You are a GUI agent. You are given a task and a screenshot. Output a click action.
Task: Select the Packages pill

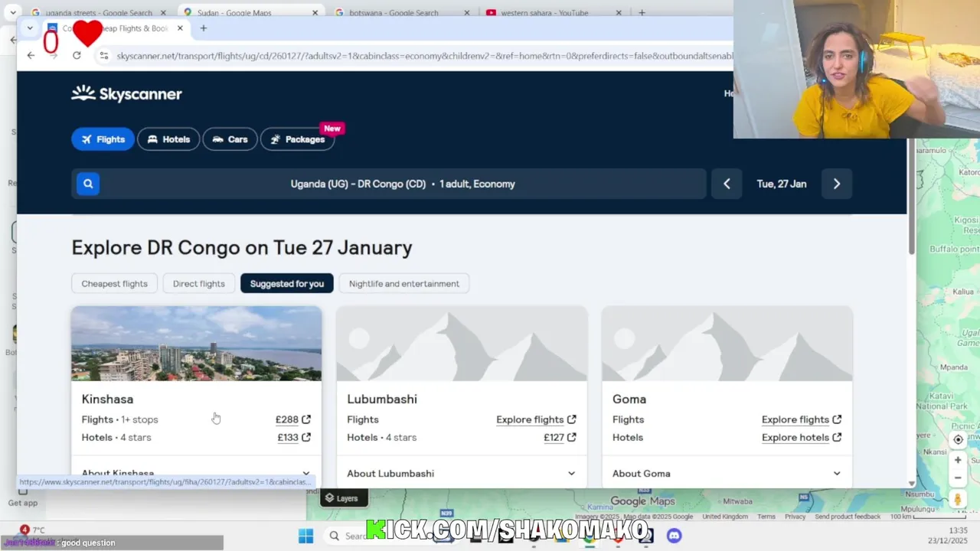point(297,139)
